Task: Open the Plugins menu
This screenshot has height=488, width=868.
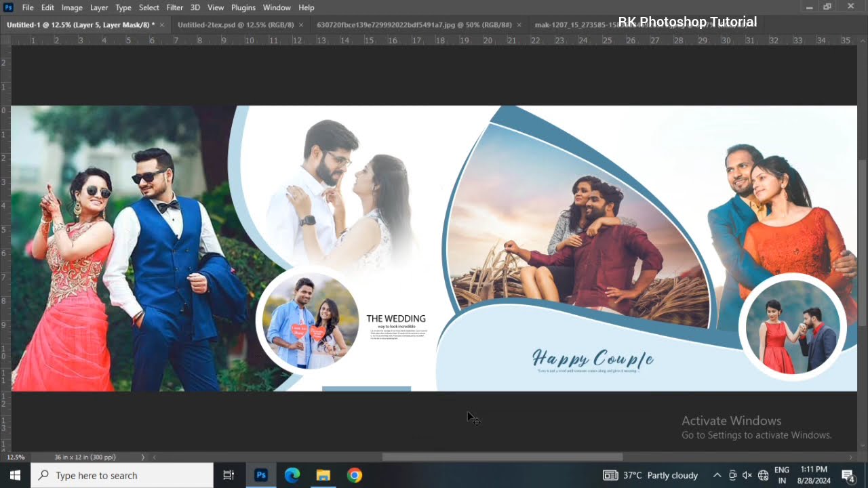Action: [x=243, y=7]
